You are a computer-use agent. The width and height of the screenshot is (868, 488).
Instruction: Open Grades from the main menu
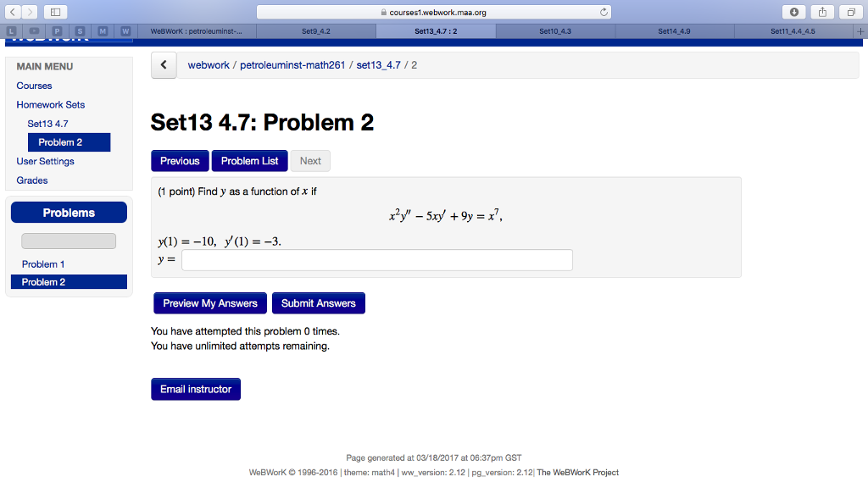(31, 180)
